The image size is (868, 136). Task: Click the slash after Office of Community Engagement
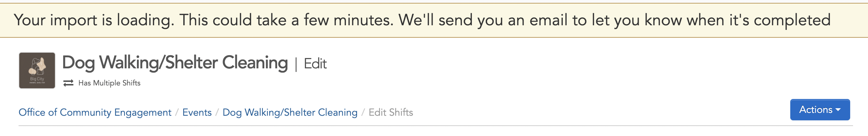(x=177, y=113)
